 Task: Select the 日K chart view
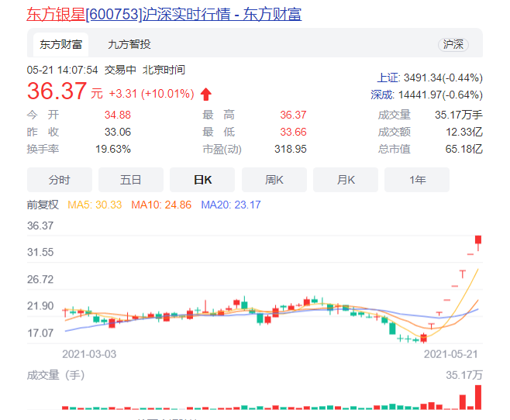click(202, 180)
